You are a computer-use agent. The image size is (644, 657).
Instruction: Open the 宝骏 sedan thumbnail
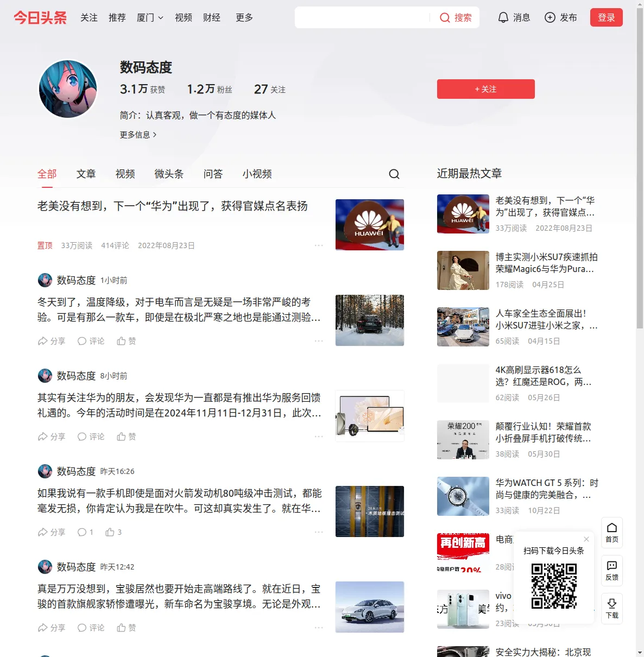370,607
